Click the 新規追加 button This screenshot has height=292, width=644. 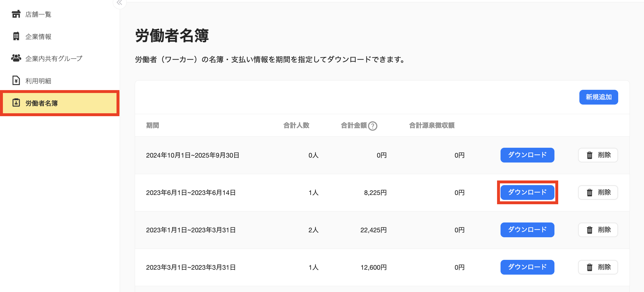coord(598,97)
